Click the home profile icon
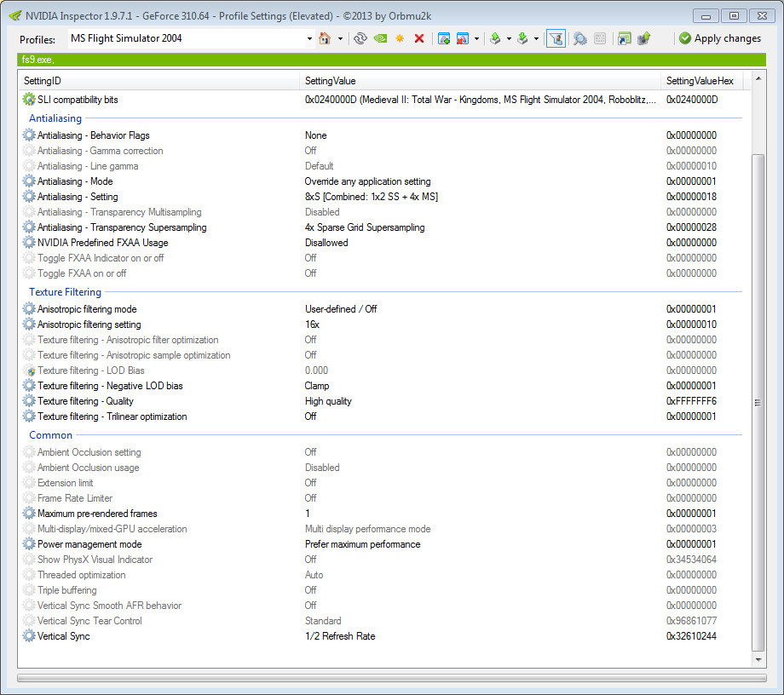The width and height of the screenshot is (784, 695). 325,38
